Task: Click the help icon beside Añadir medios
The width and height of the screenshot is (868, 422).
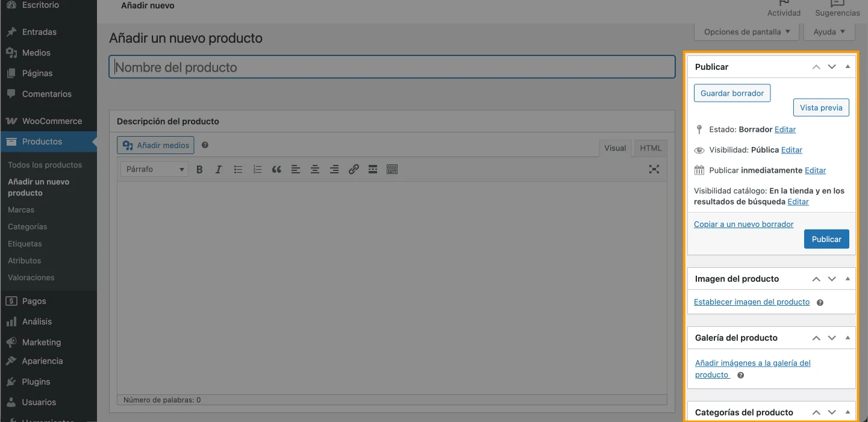Action: coord(205,145)
